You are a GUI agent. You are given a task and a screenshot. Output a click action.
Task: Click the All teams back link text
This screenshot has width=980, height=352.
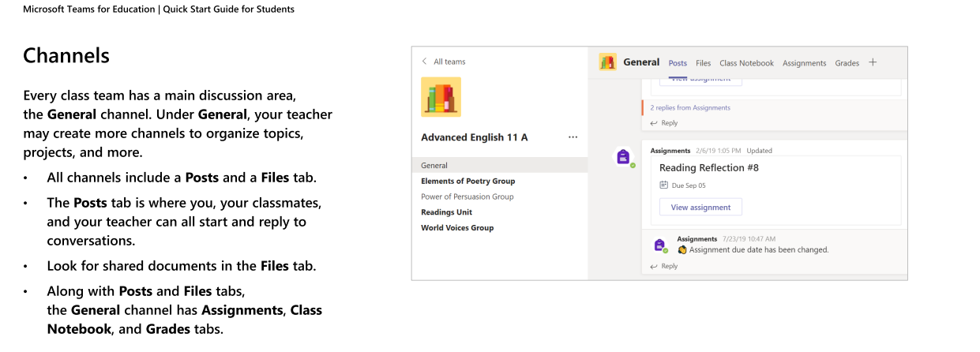449,62
